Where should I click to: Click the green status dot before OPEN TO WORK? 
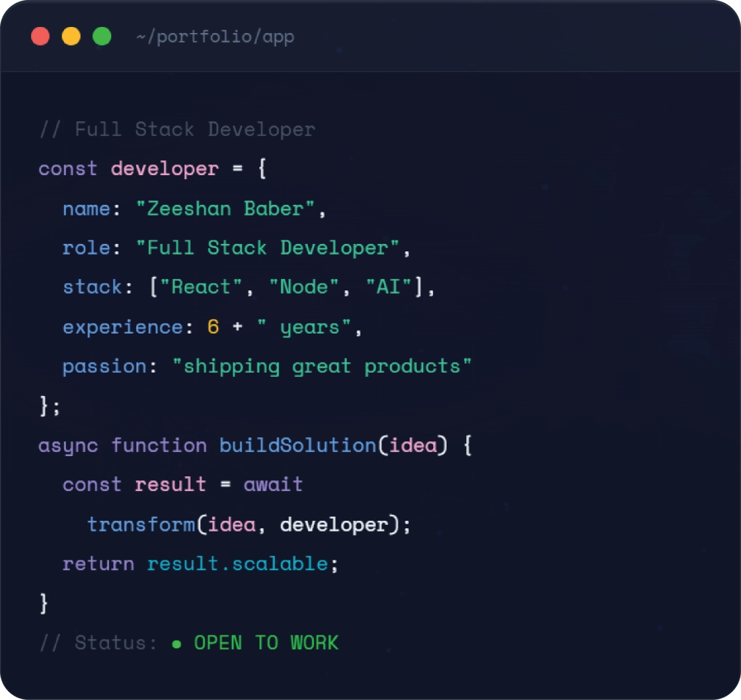click(176, 644)
